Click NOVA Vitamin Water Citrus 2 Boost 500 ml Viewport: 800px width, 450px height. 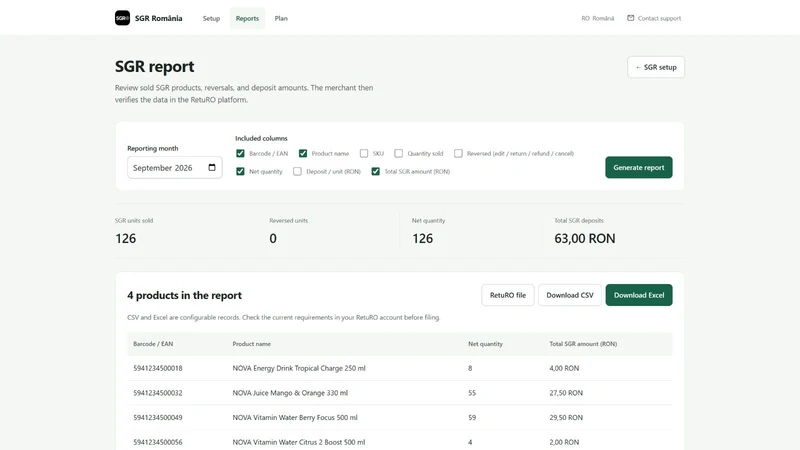point(299,442)
